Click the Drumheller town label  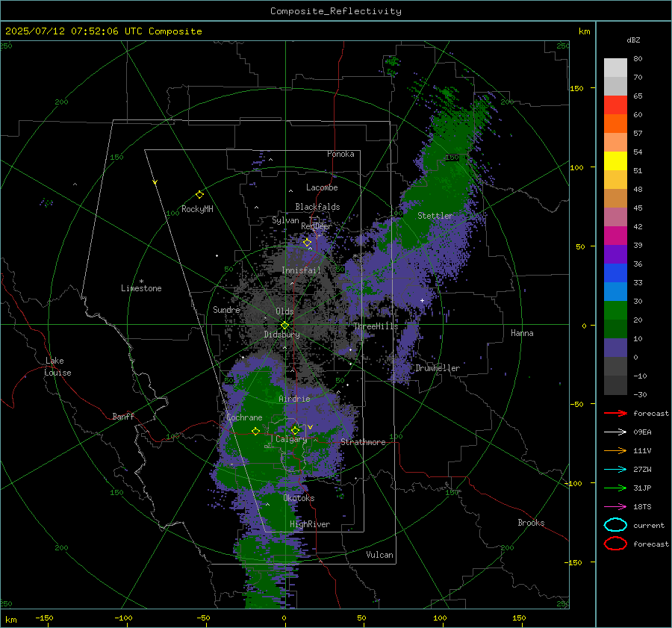[438, 368]
